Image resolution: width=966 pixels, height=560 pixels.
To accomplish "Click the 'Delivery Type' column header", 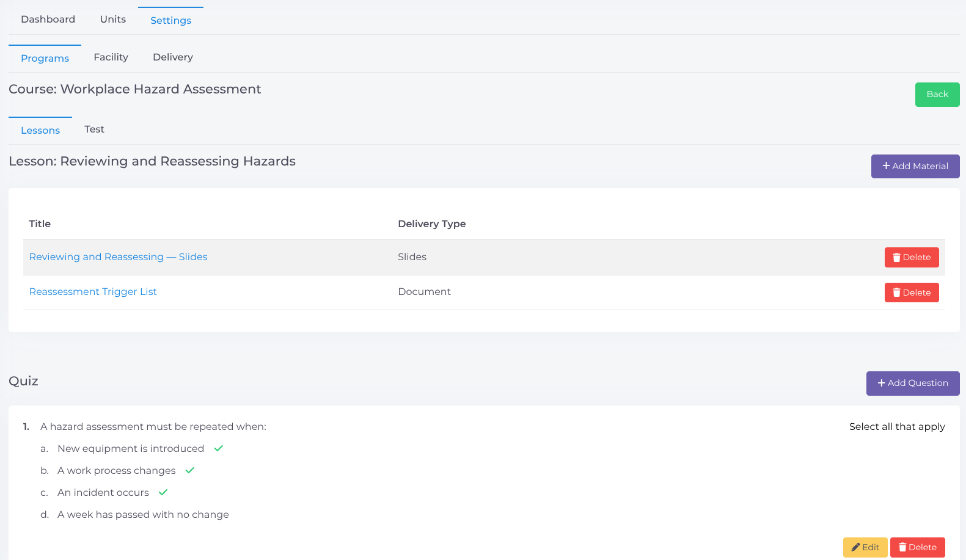I will (432, 224).
